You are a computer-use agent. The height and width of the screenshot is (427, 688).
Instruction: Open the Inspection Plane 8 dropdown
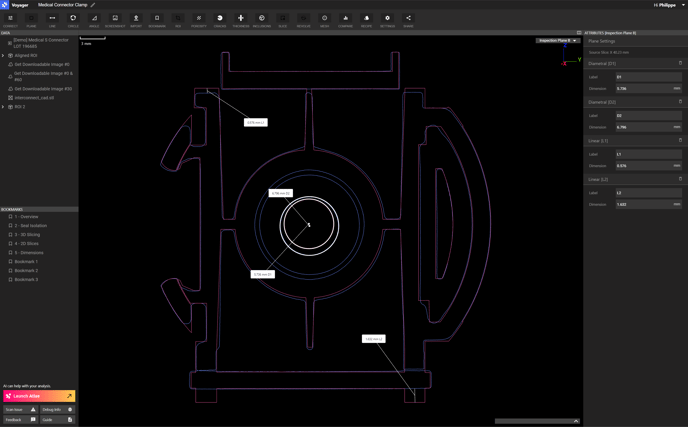[557, 41]
